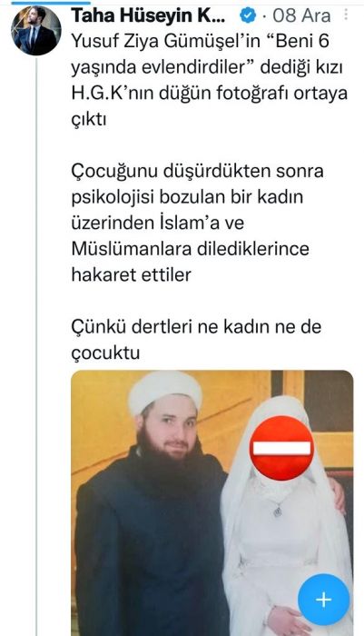Open Taha Hüseyin's profile avatar
The image size is (364, 636).
tap(36, 31)
